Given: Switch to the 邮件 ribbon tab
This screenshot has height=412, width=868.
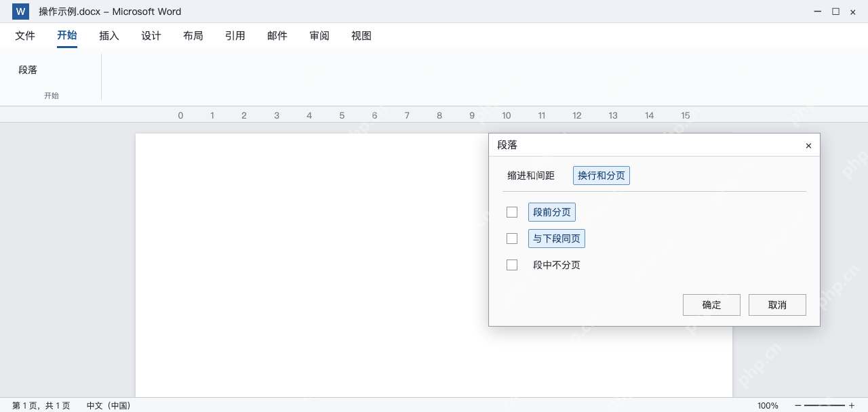Looking at the screenshot, I should coord(277,36).
